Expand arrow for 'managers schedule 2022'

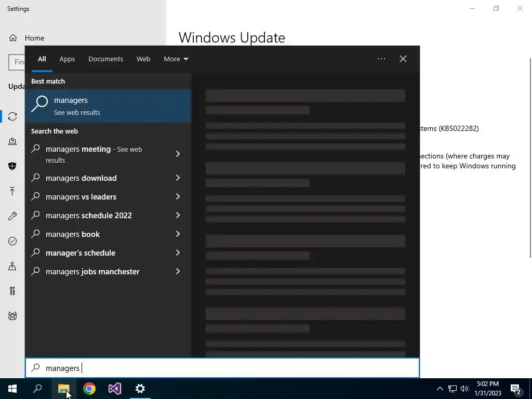point(178,215)
